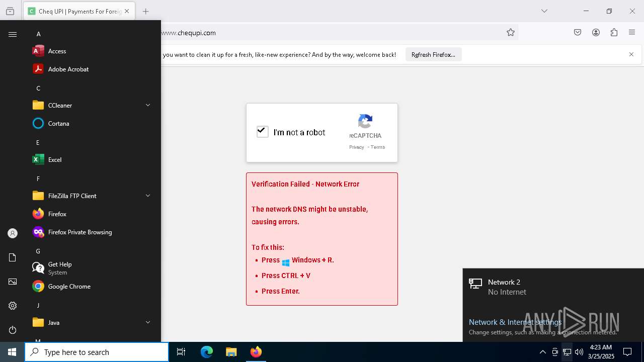
Task: Click the Power icon in Start sidebar
Action: [13, 330]
